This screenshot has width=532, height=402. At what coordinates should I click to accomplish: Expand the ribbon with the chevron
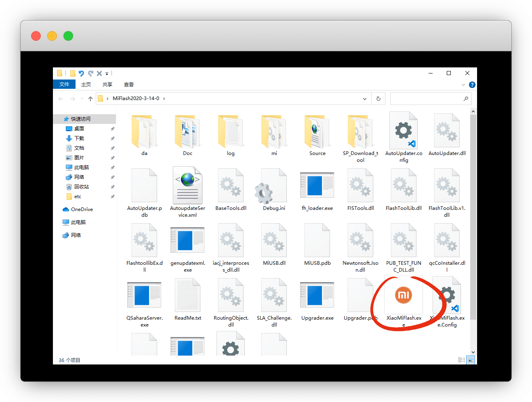463,85
